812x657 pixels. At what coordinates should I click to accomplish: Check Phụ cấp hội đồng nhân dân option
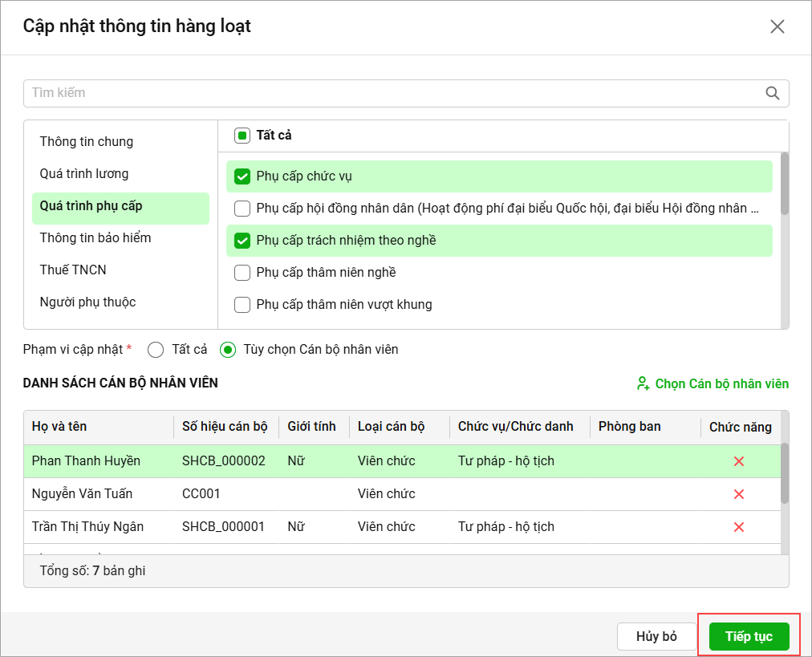coord(242,209)
